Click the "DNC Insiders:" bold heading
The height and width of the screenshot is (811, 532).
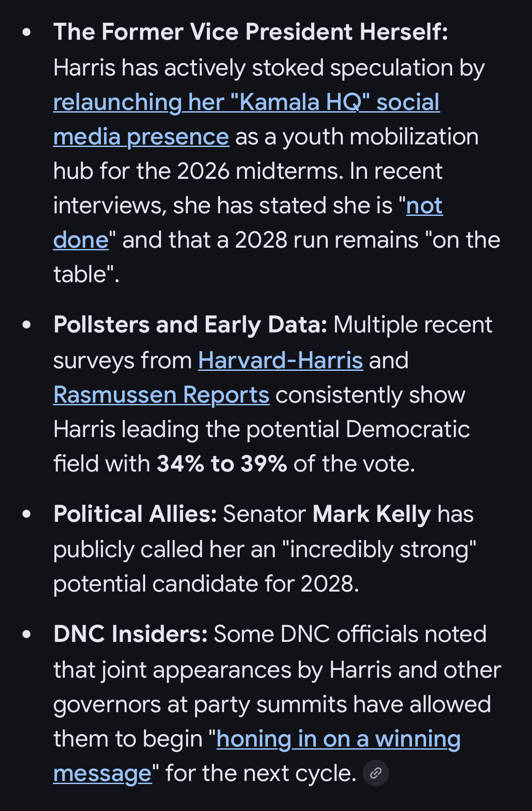pyautogui.click(x=131, y=634)
